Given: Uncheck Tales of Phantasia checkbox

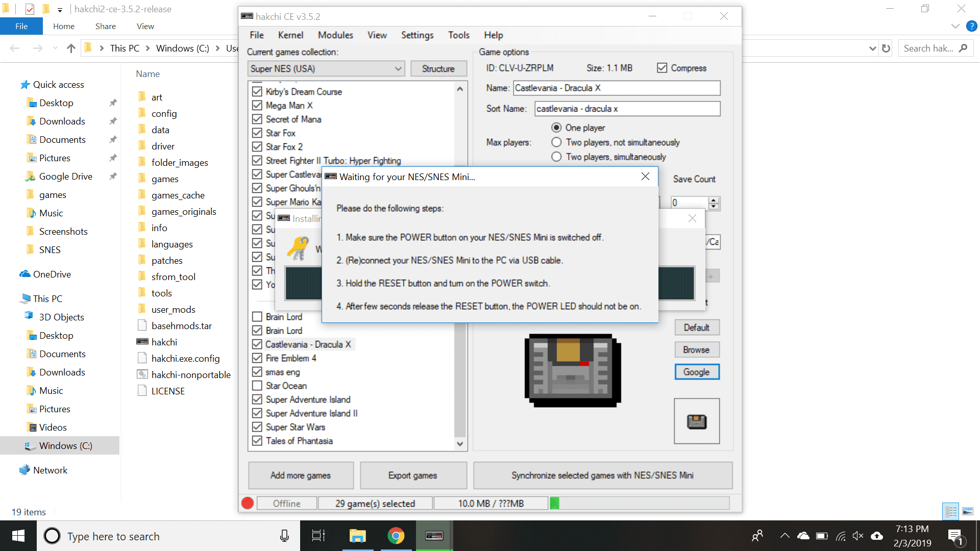Looking at the screenshot, I should click(x=257, y=441).
